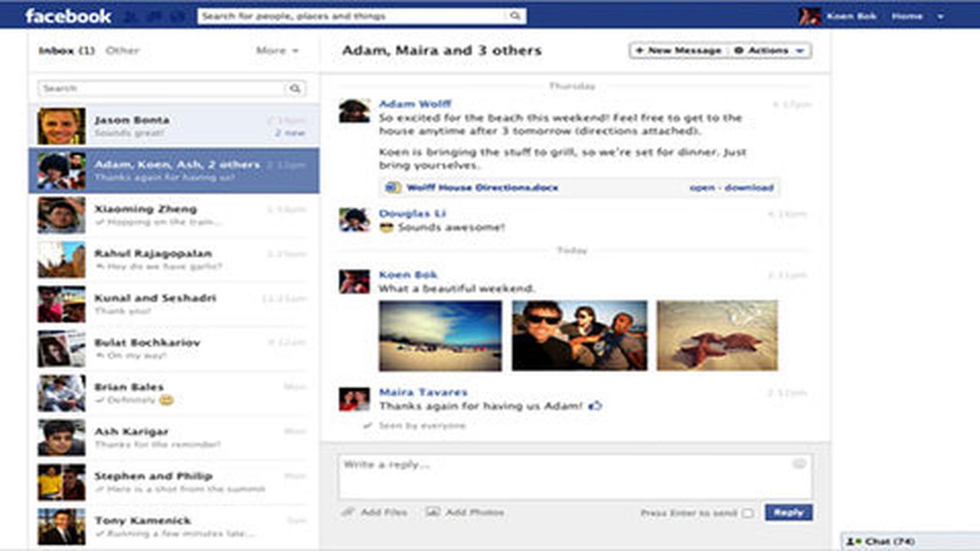The width and height of the screenshot is (980, 551).
Task: Click the document icon for Wolff House Directions
Action: coord(393,187)
